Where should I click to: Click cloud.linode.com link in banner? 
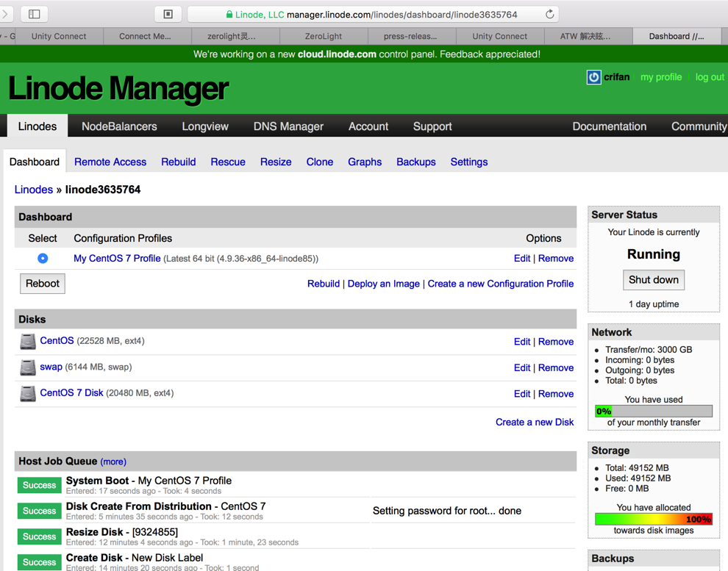tap(337, 54)
